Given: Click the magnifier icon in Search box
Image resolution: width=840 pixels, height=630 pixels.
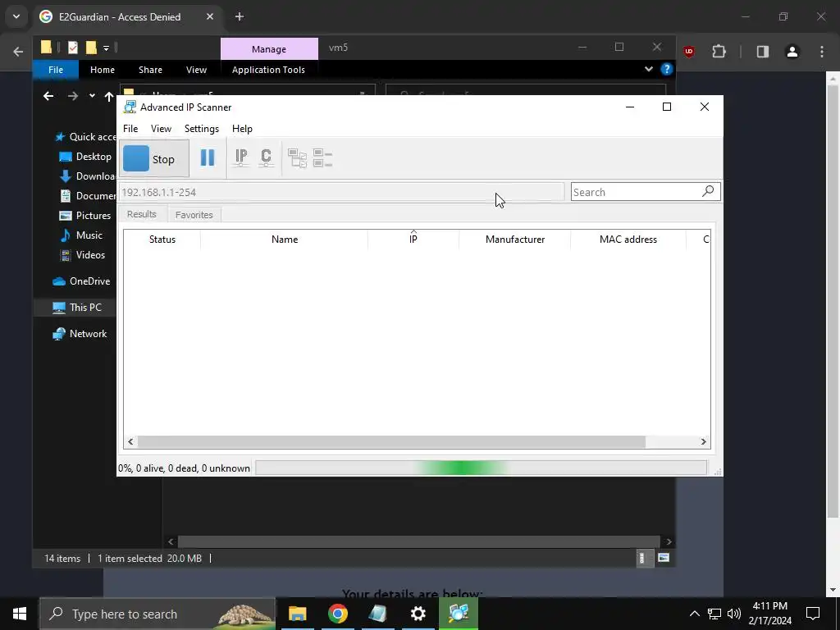Looking at the screenshot, I should 708,191.
